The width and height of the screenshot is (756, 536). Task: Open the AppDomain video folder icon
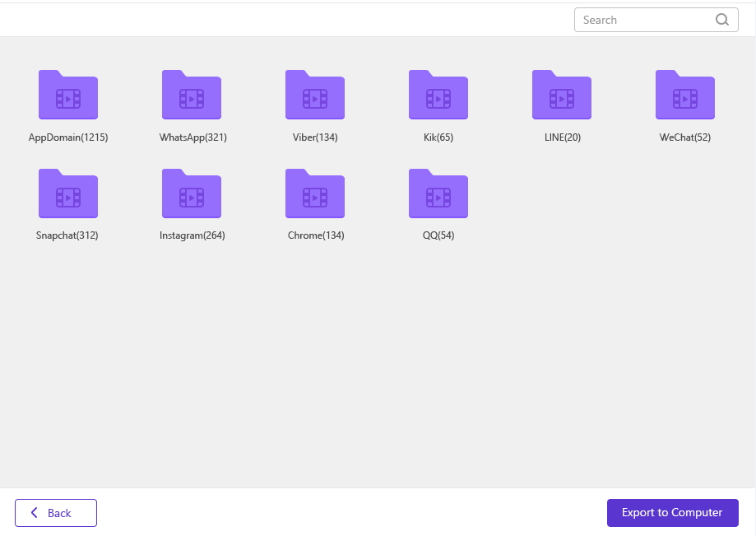pyautogui.click(x=68, y=95)
